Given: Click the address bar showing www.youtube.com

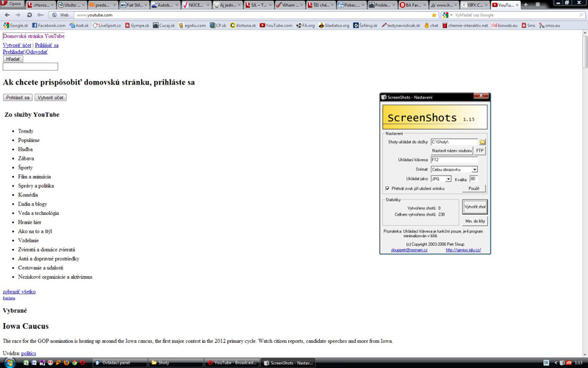Looking at the screenshot, I should 253,15.
